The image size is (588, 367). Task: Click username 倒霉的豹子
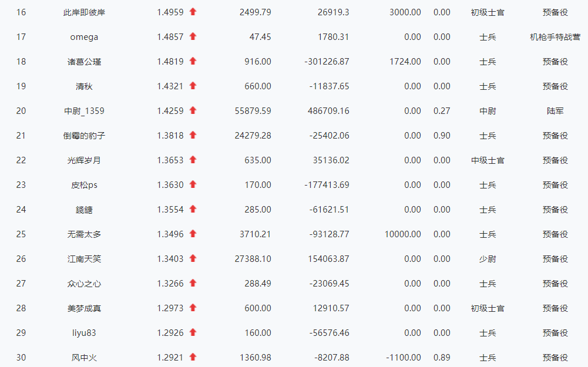click(x=84, y=136)
